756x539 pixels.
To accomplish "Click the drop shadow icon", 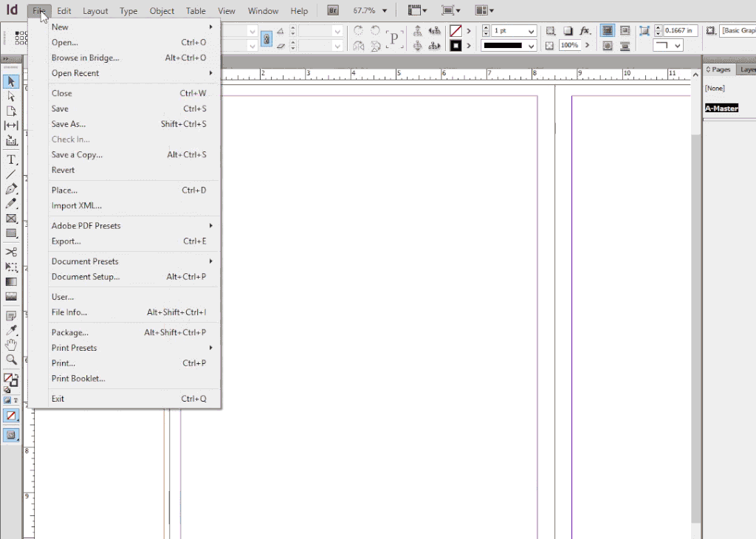I will coord(568,31).
